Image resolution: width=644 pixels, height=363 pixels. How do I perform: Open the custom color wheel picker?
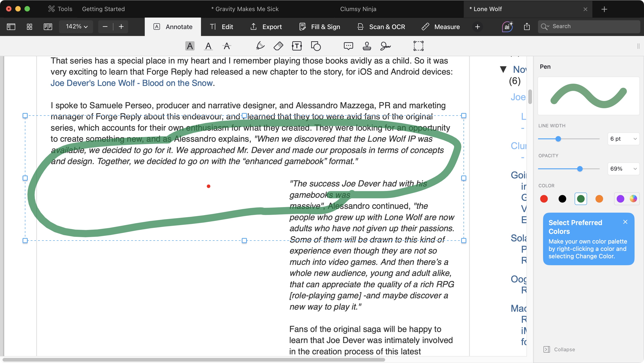633,199
